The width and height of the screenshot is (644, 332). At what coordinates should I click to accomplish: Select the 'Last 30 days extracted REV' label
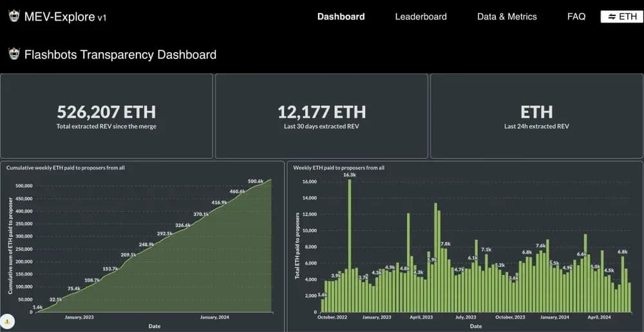pos(321,126)
